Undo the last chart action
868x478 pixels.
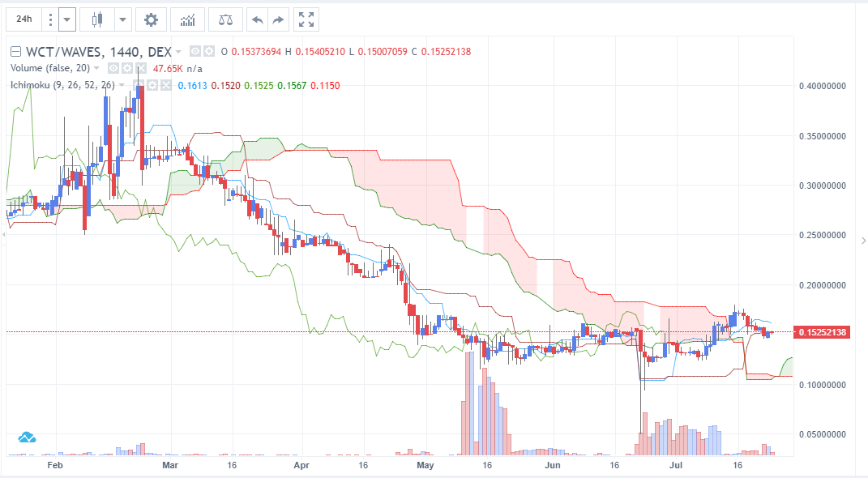pos(258,20)
